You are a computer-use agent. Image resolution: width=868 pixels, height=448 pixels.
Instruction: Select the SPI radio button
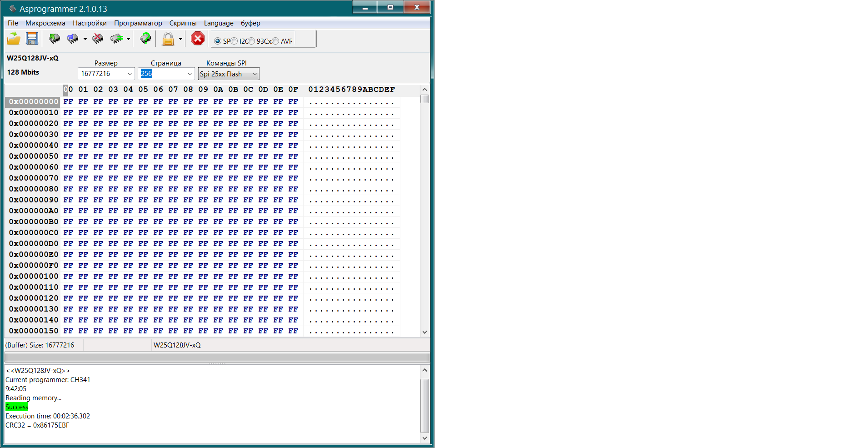(x=218, y=41)
